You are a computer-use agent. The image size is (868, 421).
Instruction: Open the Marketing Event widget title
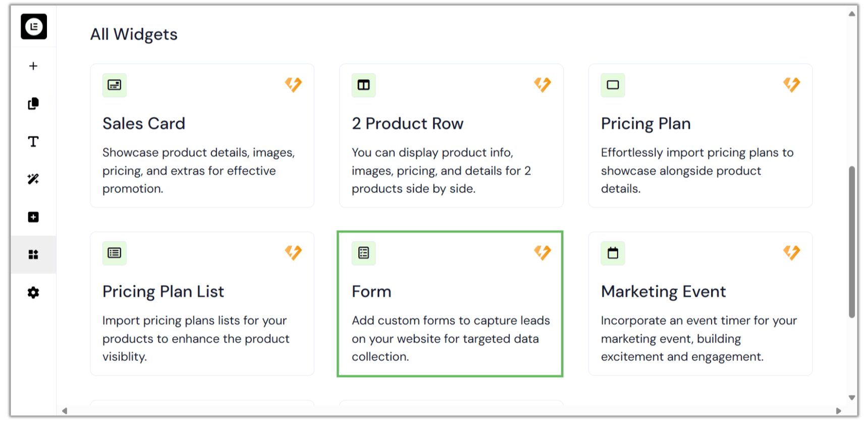[663, 292]
